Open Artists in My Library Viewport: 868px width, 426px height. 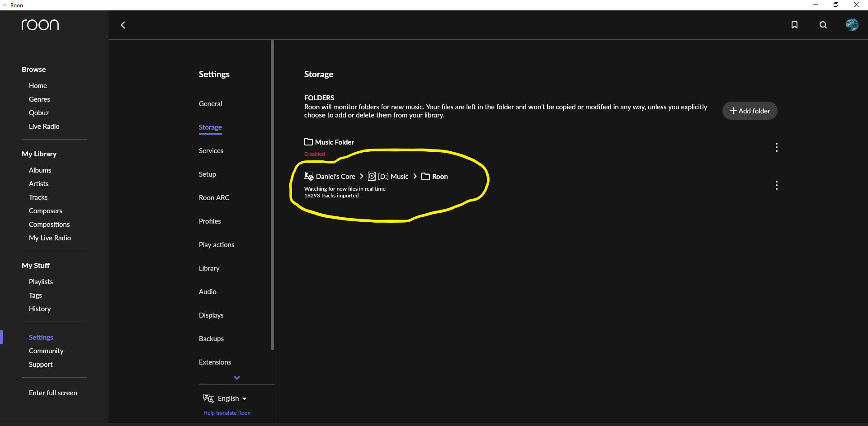click(x=38, y=184)
